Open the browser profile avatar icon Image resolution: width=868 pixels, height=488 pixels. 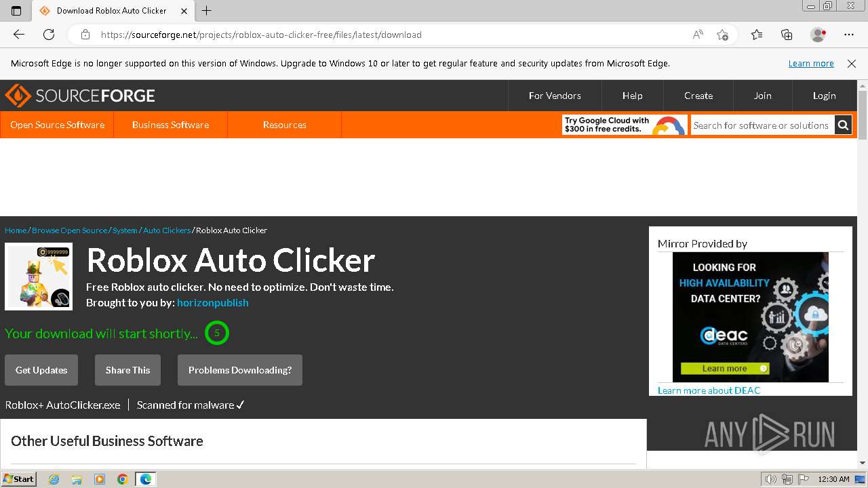[x=818, y=35]
